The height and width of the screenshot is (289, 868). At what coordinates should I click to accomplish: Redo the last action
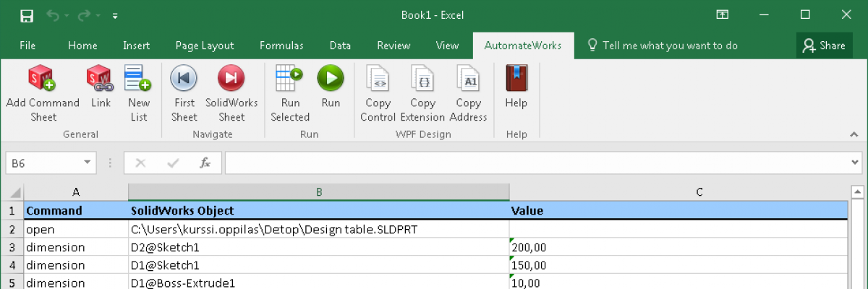click(85, 14)
